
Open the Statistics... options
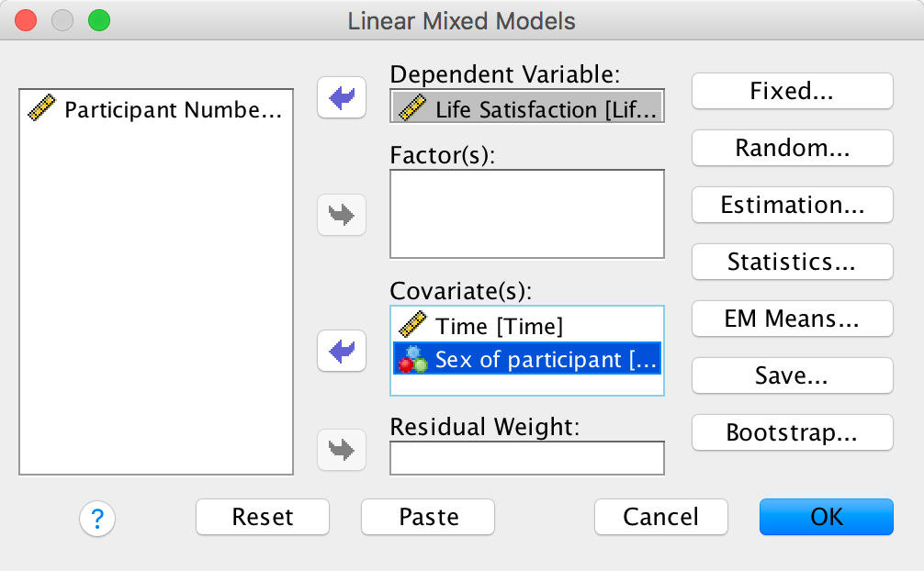coord(792,262)
